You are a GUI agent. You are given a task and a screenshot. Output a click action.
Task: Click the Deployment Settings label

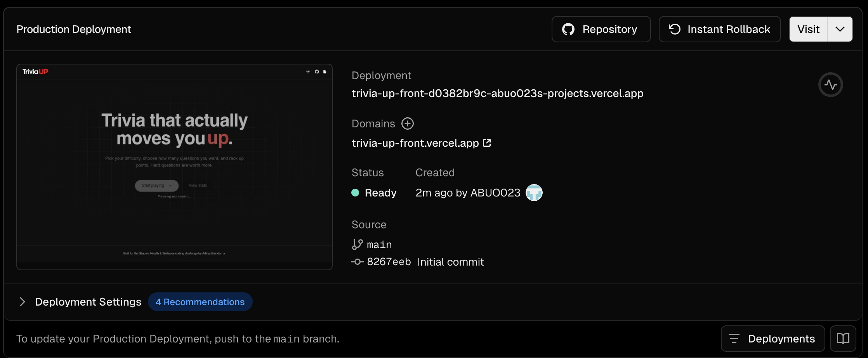(x=88, y=302)
